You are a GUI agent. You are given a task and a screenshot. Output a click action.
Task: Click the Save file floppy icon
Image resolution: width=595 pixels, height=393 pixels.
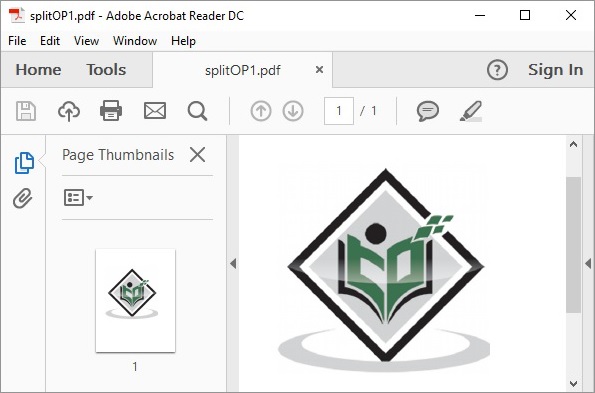[26, 111]
